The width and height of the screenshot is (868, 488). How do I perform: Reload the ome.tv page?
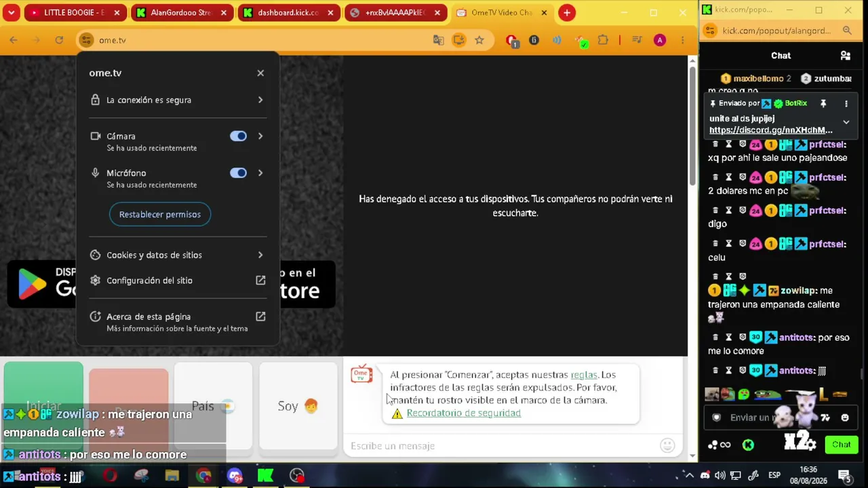tap(59, 40)
